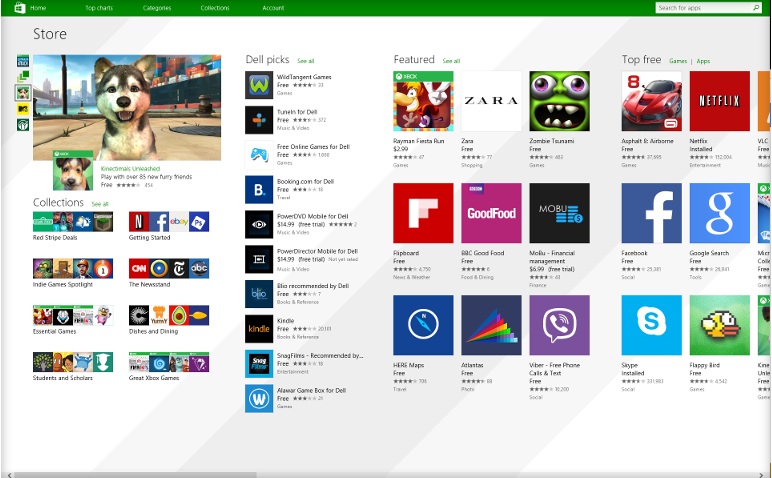772x478 pixels.
Task: See all Collections
Action: [100, 204]
